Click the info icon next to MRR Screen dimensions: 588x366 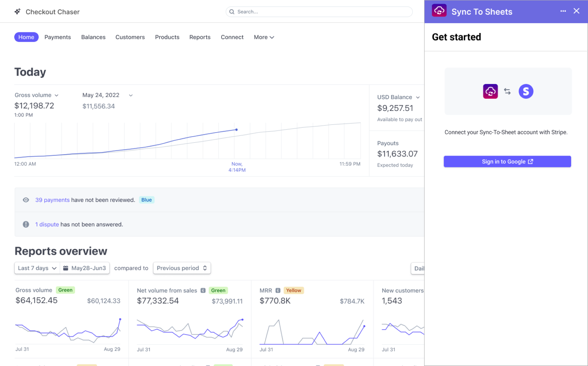coord(278,290)
